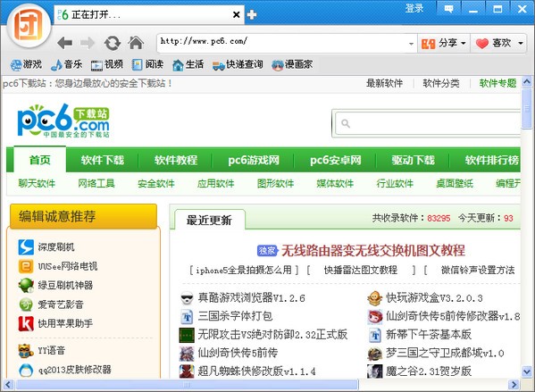Viewport: 535px width, 392px height.
Task: Click the 最新软件 link
Action: [384, 83]
